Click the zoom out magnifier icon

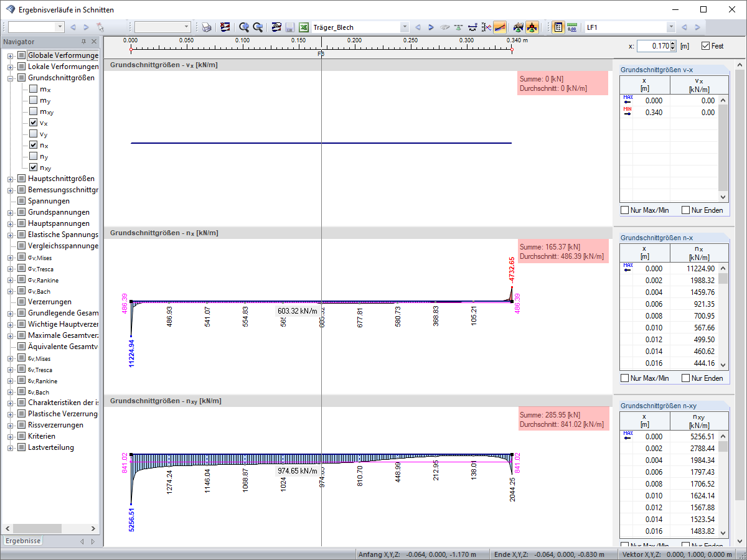coord(257,27)
